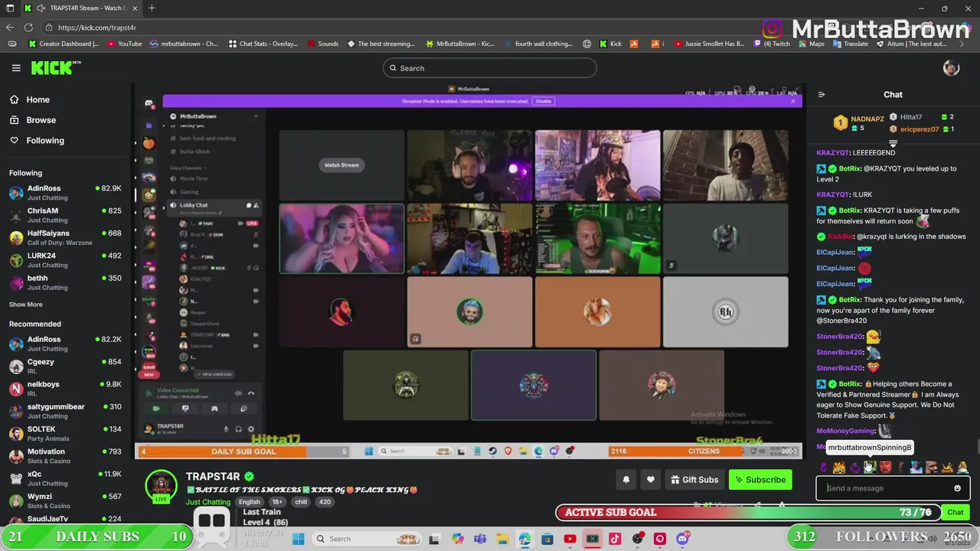Open the user profile avatar menu
The image size is (980, 551).
(951, 68)
